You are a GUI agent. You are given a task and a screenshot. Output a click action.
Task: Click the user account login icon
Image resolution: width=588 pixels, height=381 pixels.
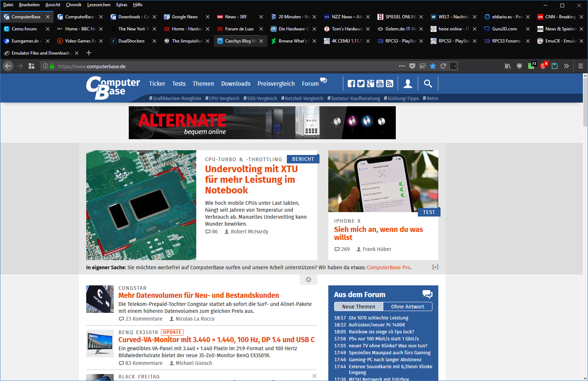pyautogui.click(x=408, y=84)
